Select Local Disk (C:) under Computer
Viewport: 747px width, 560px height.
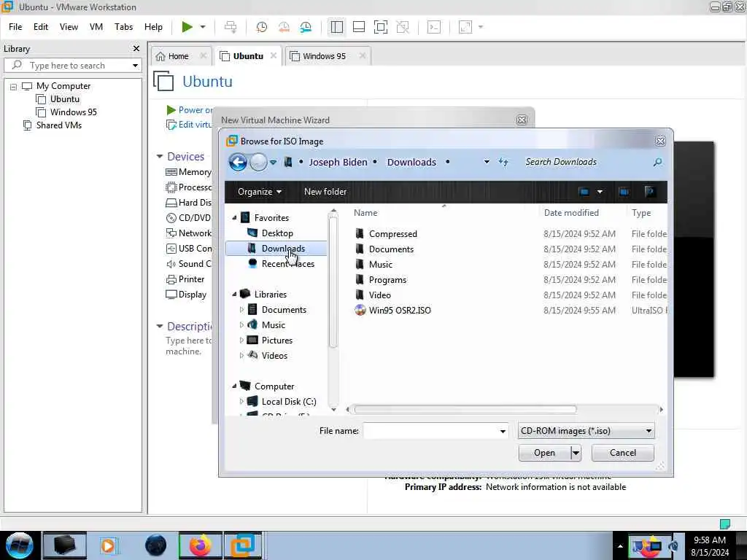289,402
